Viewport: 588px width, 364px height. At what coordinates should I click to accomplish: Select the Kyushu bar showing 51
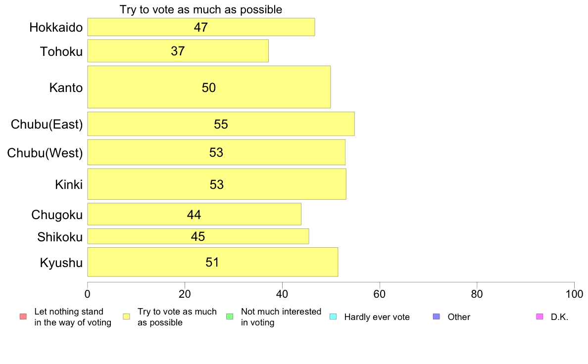point(213,262)
